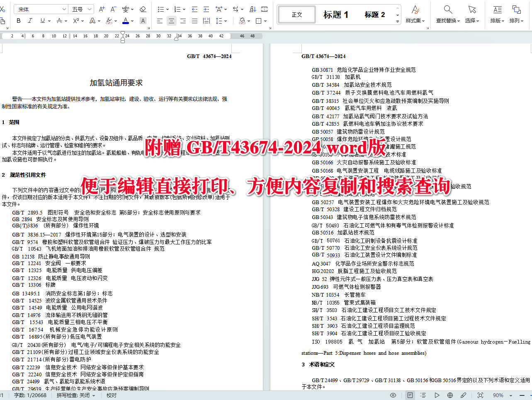Viewport: 532px width, 400px height.
Task: Open the 选择 selection menu
Action: coord(472,15)
